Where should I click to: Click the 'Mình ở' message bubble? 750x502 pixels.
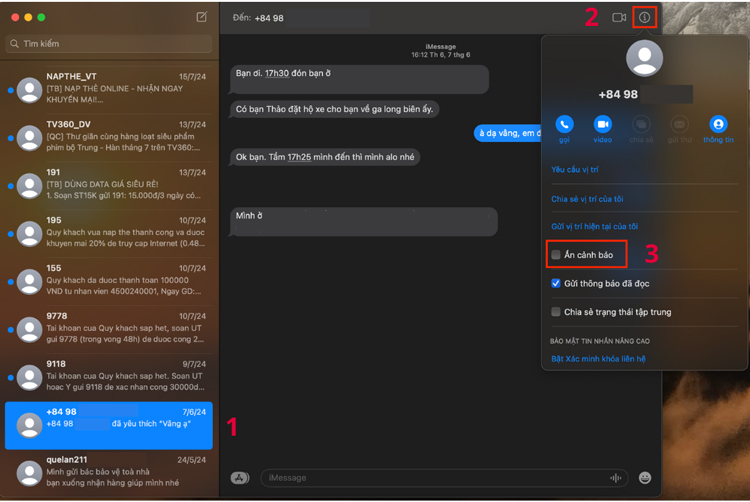(364, 221)
